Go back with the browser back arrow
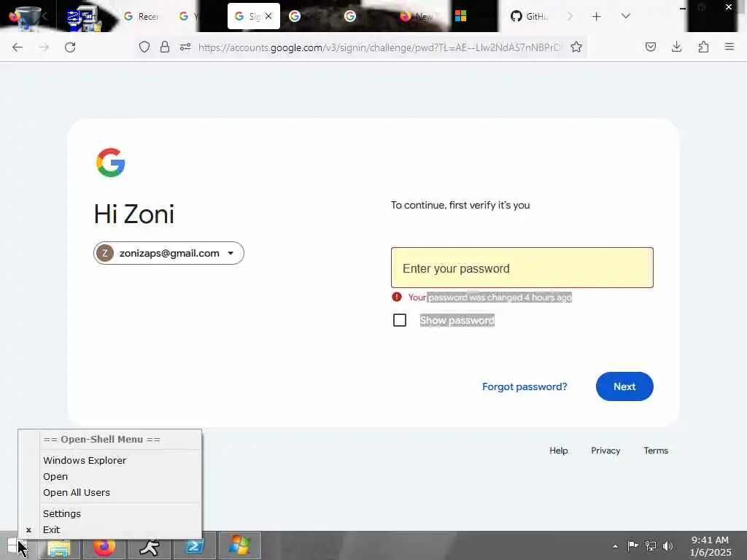Image resolution: width=747 pixels, height=560 pixels. pos(18,47)
